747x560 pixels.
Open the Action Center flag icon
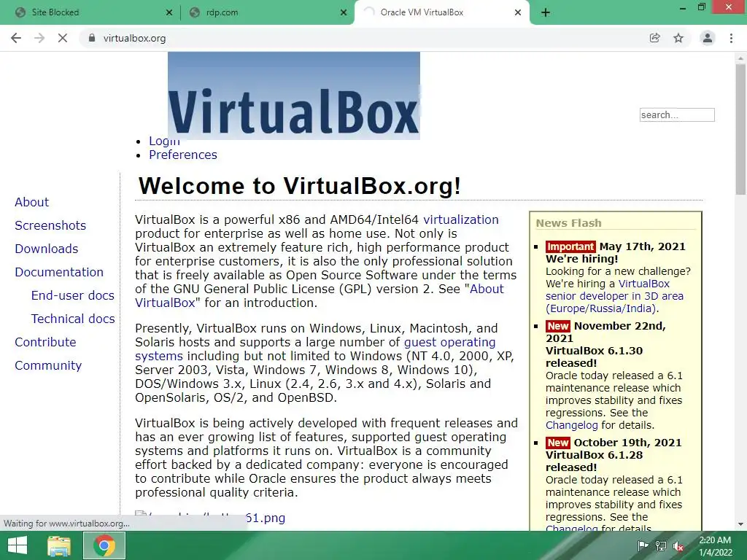(x=643, y=545)
